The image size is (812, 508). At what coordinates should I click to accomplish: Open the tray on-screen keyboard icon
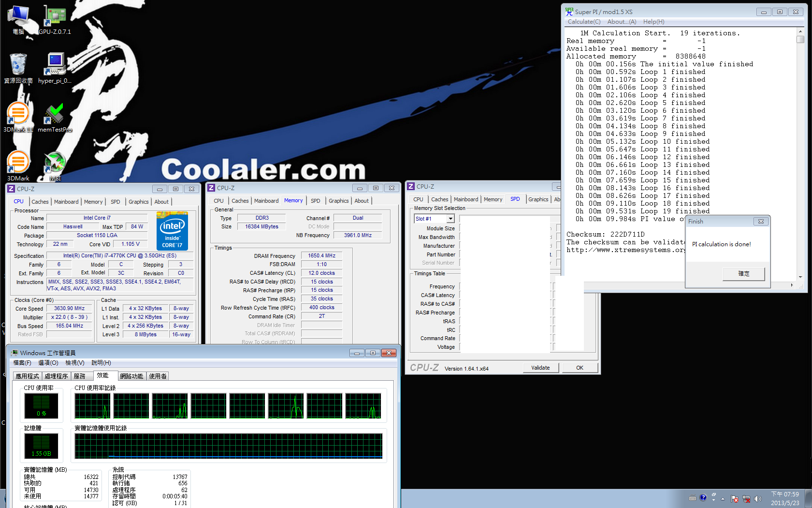point(692,498)
